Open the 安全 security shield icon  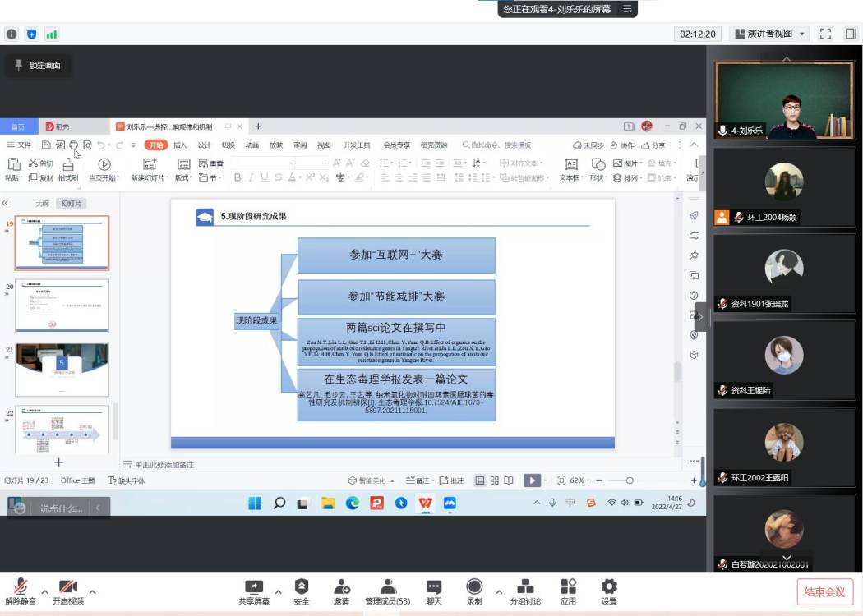302,591
